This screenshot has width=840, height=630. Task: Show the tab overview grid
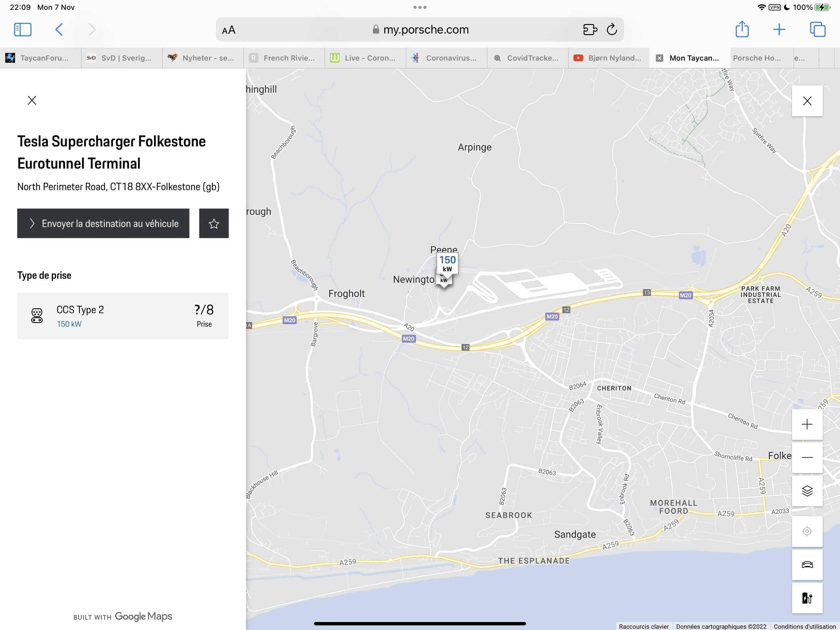(x=818, y=30)
